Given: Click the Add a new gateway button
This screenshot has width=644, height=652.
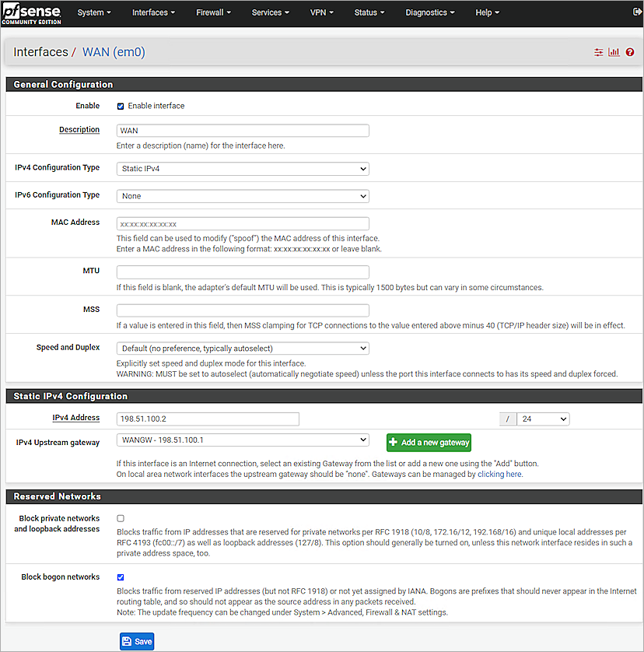Looking at the screenshot, I should pyautogui.click(x=429, y=442).
